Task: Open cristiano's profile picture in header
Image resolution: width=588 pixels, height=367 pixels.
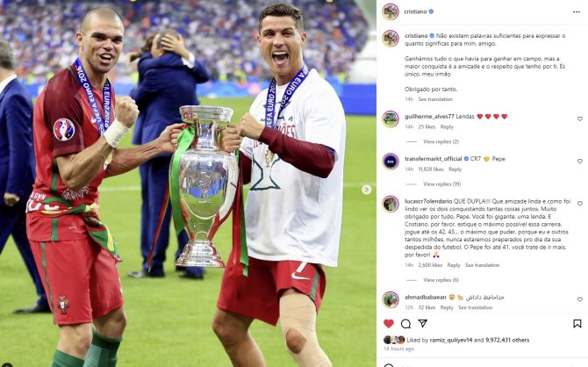Action: (390, 11)
